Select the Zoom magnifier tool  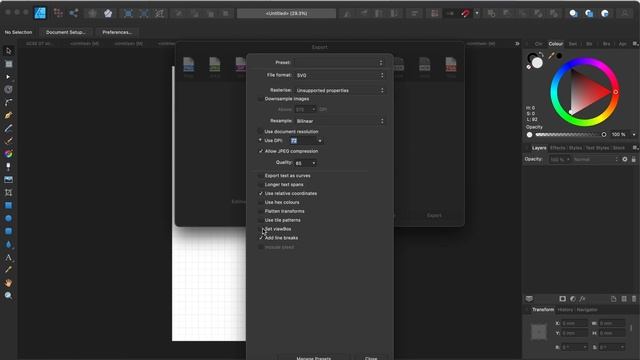click(x=8, y=296)
